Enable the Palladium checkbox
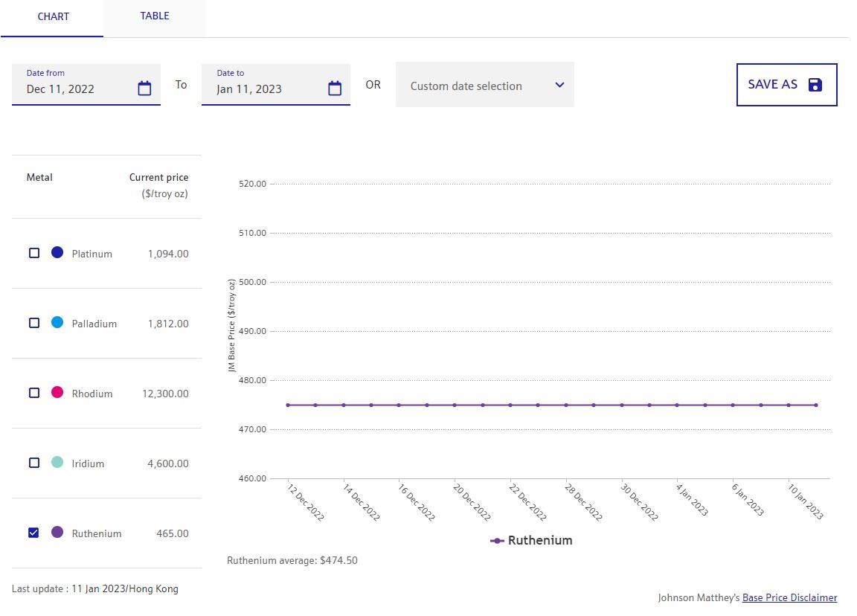 tap(34, 323)
